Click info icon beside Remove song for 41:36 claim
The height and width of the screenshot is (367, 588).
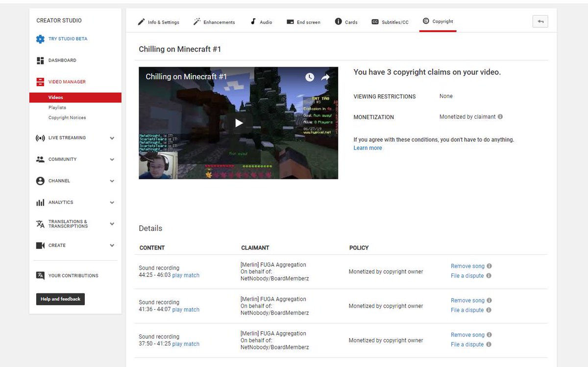click(x=489, y=300)
